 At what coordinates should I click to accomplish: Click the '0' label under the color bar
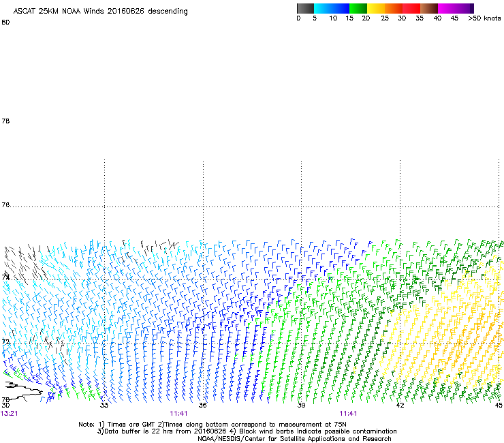[298, 18]
